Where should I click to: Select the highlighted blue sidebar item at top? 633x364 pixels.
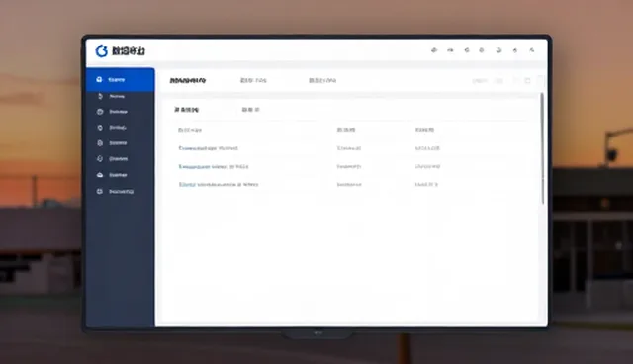121,79
